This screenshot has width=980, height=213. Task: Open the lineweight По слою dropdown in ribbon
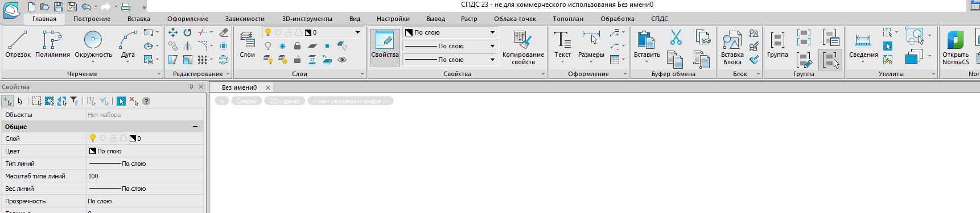[x=492, y=60]
